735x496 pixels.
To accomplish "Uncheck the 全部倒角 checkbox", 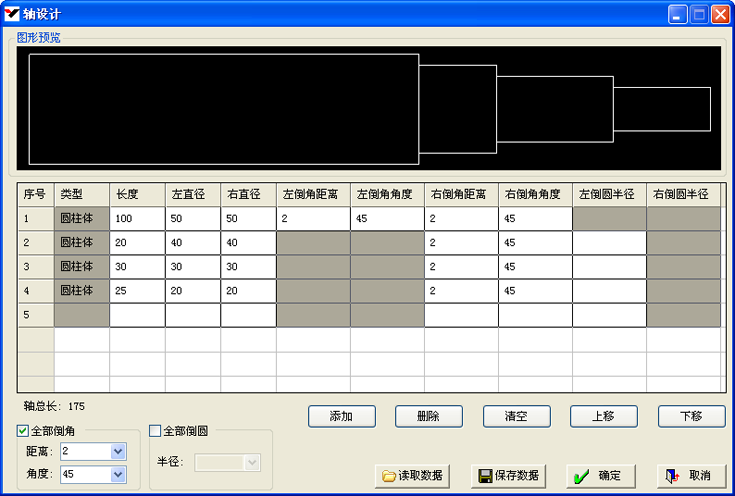I will [23, 431].
